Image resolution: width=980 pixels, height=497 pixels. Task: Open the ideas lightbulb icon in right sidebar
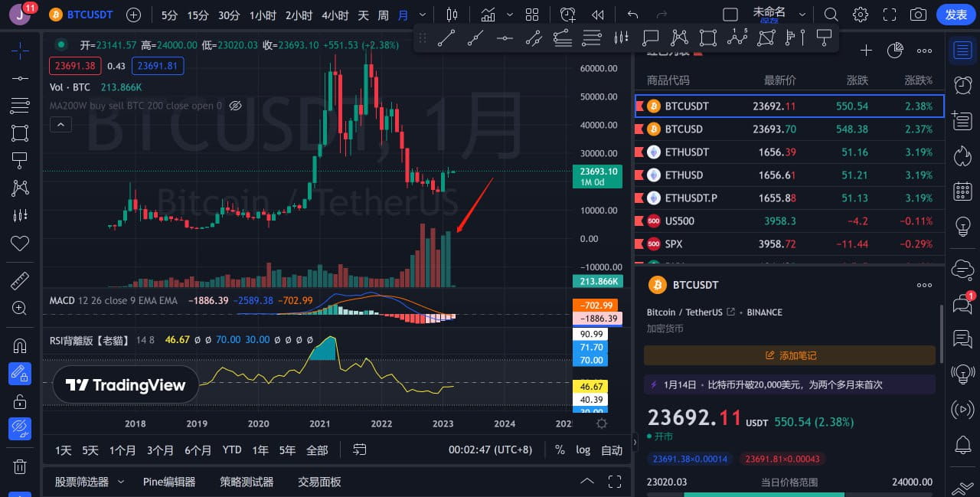click(x=962, y=227)
